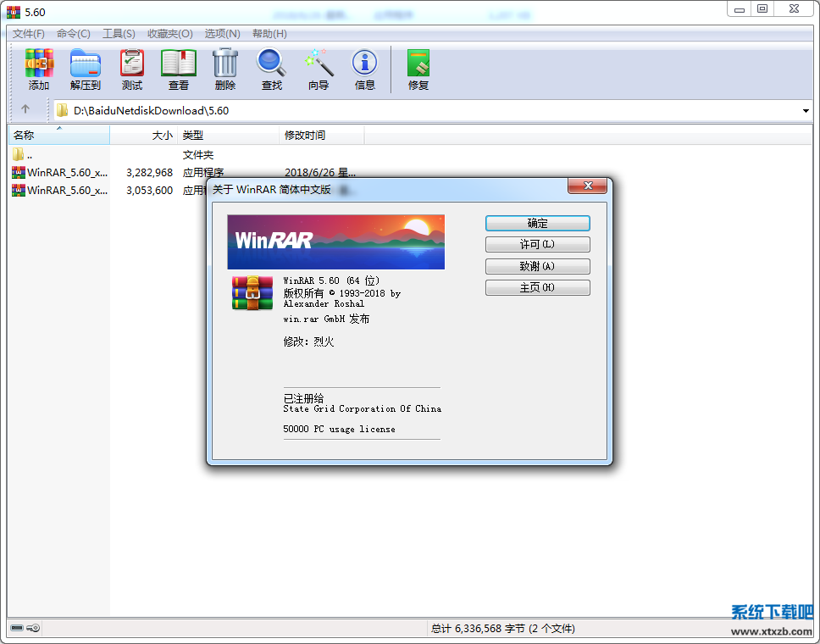Click the key icon in the status bar
The width and height of the screenshot is (820, 644).
pos(33,628)
